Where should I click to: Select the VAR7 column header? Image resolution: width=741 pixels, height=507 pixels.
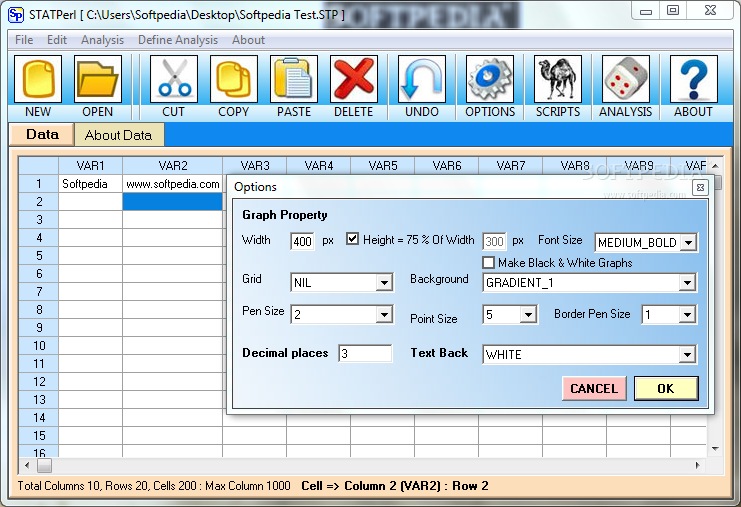click(511, 166)
